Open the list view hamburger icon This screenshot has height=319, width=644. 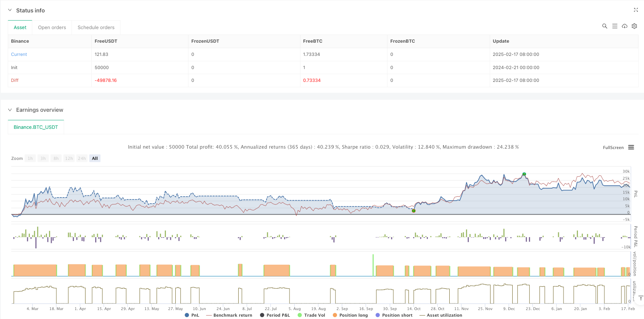pyautogui.click(x=614, y=26)
